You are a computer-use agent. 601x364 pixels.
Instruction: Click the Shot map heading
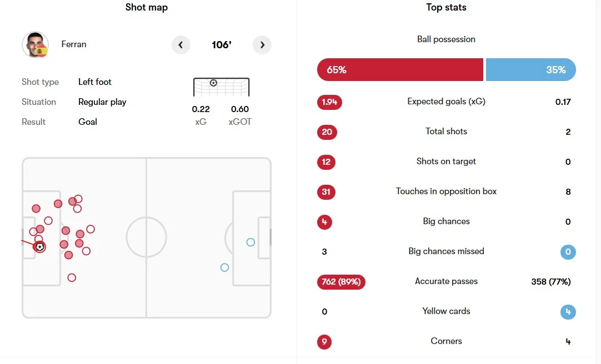pos(147,7)
